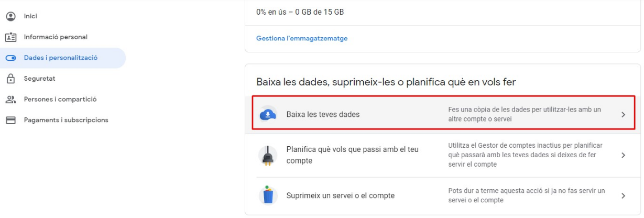This screenshot has width=644, height=218.
Task: Select Suprimeix un servei o el compte text
Action: 341,195
